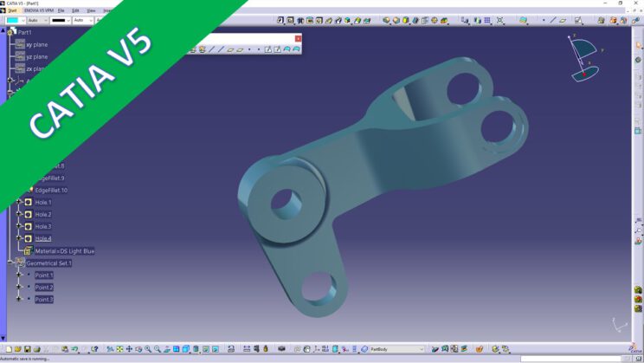Click the cyan fill color swatch
644x363 pixels.
coord(12,20)
